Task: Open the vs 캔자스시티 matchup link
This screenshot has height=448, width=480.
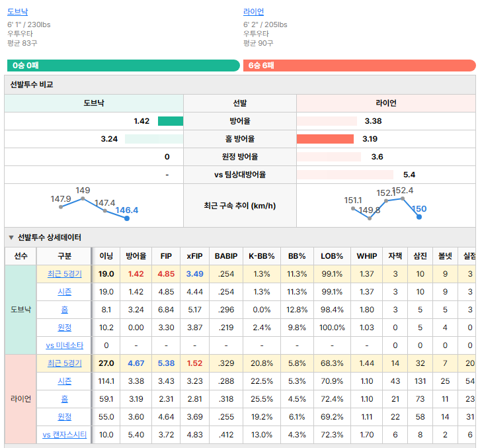Action: 65,435
